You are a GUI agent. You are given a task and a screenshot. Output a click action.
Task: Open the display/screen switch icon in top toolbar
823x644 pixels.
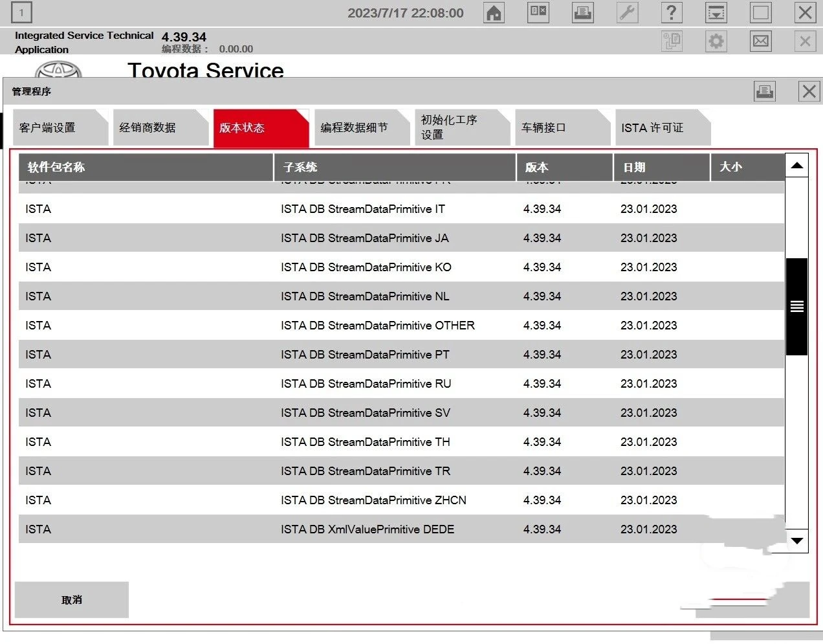tap(538, 12)
